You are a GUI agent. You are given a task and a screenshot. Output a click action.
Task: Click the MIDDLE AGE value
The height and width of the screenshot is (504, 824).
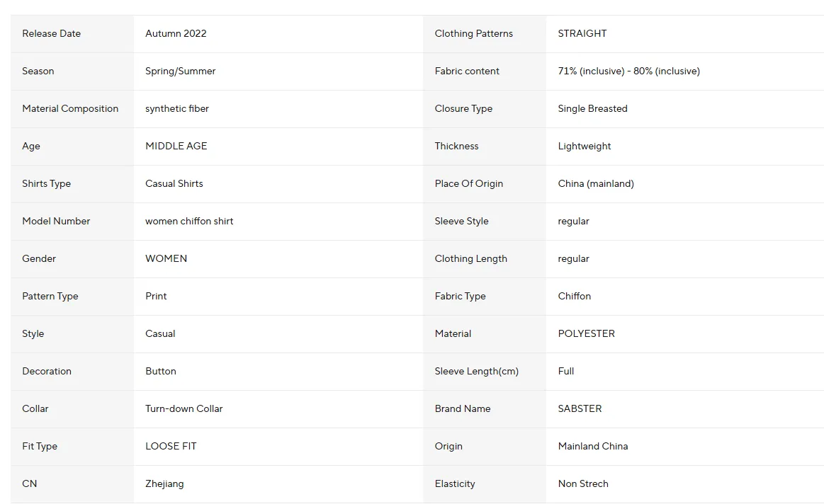[x=176, y=146]
